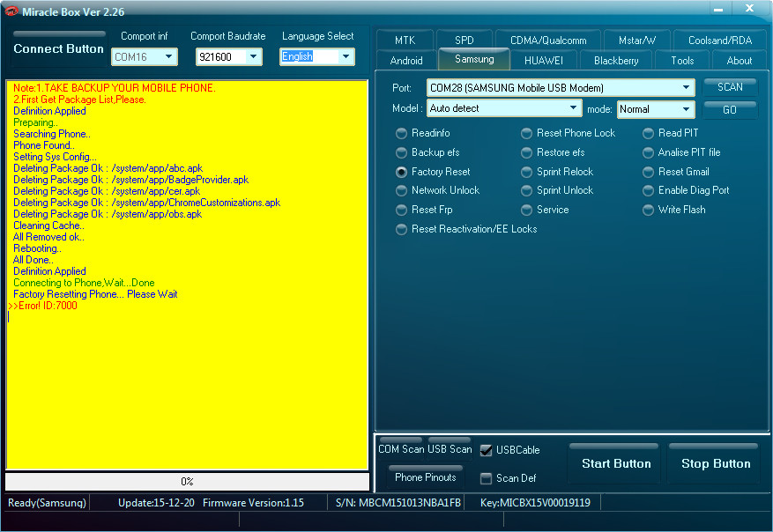This screenshot has height=532, width=773.
Task: Open the HUAWEI tab
Action: [546, 61]
